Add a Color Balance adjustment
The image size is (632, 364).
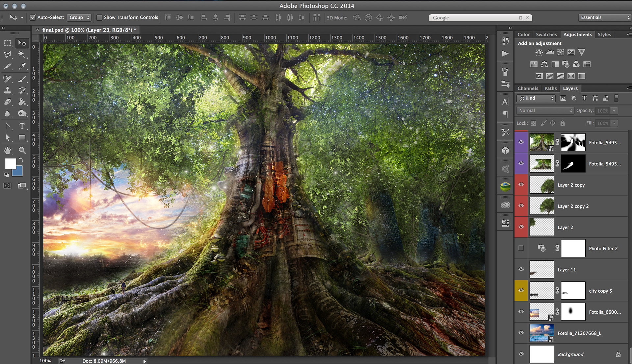pyautogui.click(x=544, y=64)
